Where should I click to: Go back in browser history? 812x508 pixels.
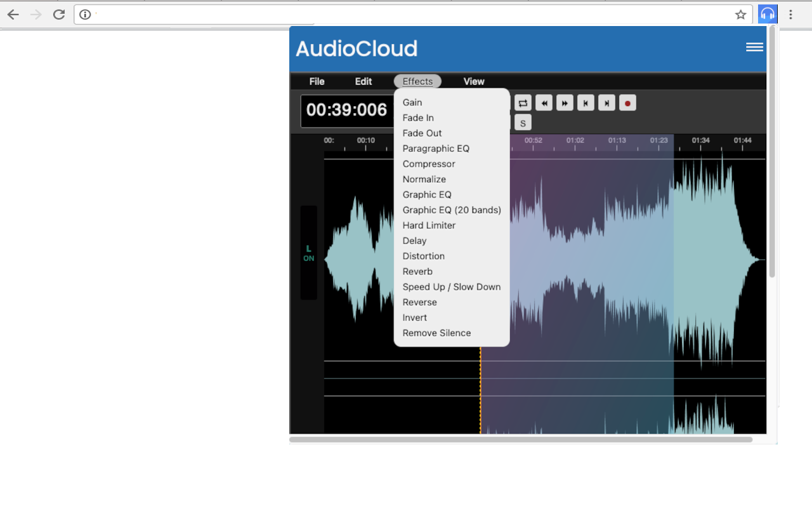tap(13, 15)
